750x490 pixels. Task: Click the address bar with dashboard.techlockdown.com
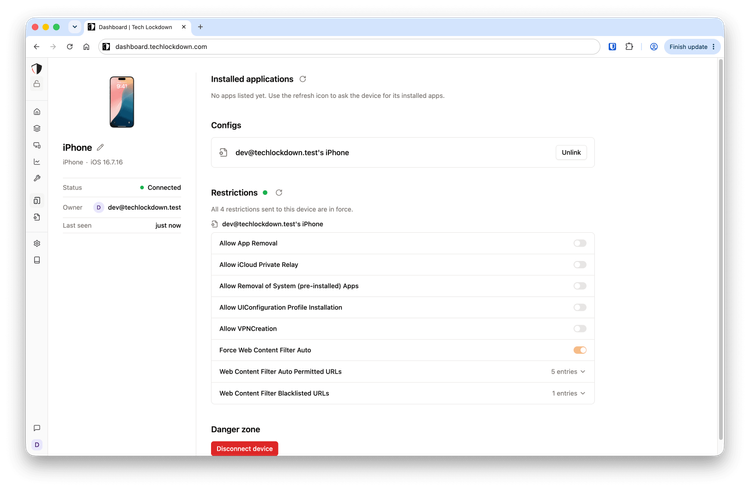click(349, 46)
